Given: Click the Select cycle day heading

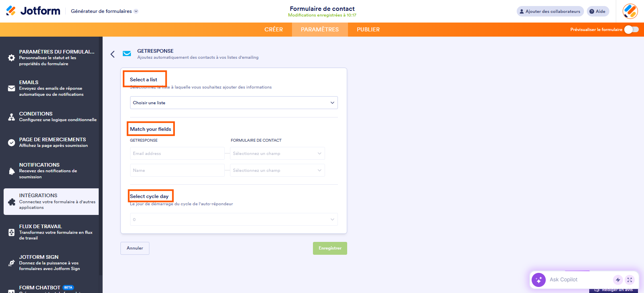Looking at the screenshot, I should [x=149, y=196].
